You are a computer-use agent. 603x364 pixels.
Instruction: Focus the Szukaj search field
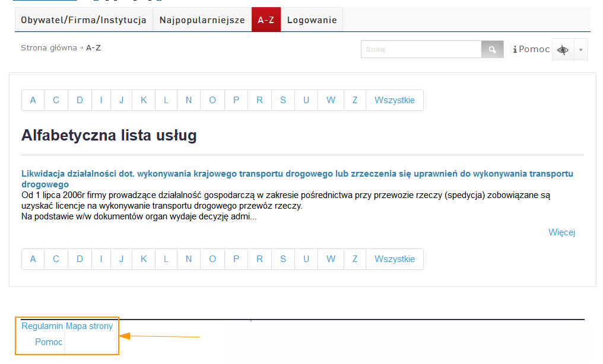pos(421,50)
